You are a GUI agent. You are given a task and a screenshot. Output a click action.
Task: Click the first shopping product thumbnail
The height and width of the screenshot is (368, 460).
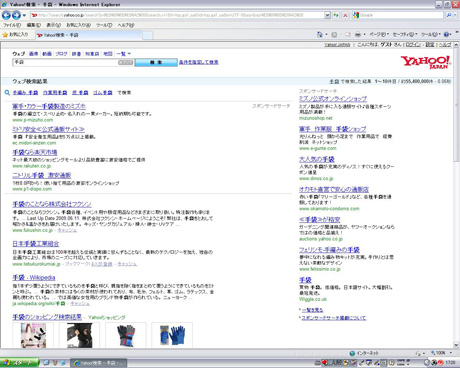(x=33, y=335)
